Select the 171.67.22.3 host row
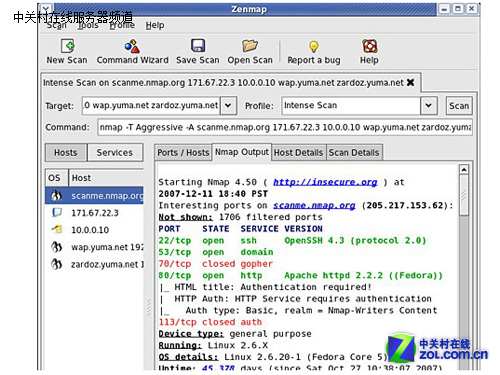Image resolution: width=500 pixels, height=375 pixels. click(x=94, y=213)
